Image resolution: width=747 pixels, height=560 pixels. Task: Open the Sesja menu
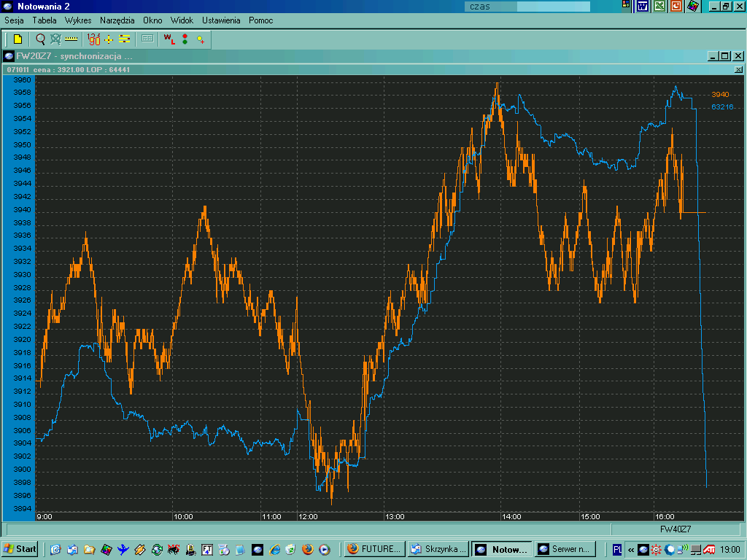click(15, 20)
